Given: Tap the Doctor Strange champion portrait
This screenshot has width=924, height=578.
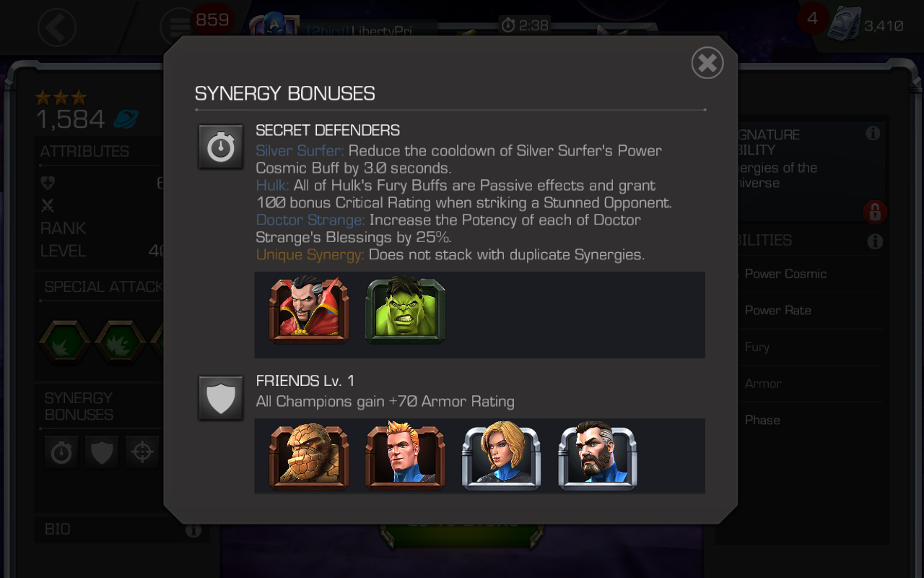Looking at the screenshot, I should 309,310.
